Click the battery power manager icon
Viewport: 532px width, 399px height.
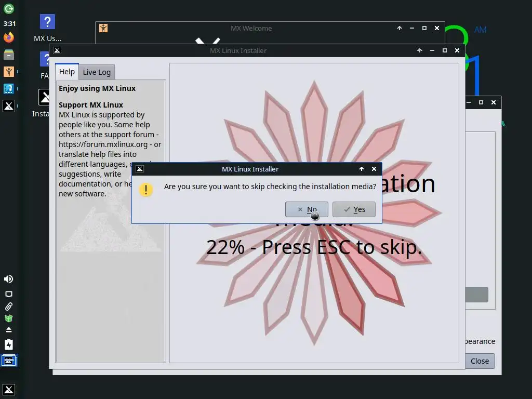pos(9,344)
